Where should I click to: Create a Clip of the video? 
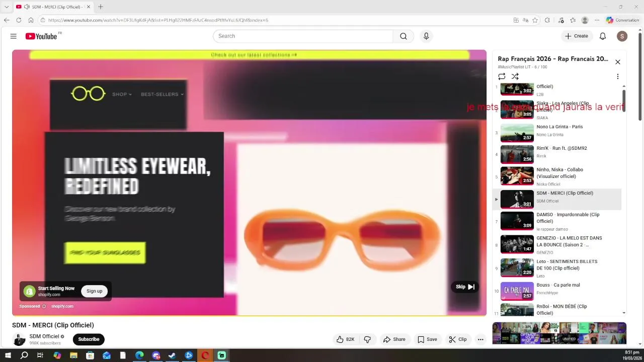tap(458, 339)
